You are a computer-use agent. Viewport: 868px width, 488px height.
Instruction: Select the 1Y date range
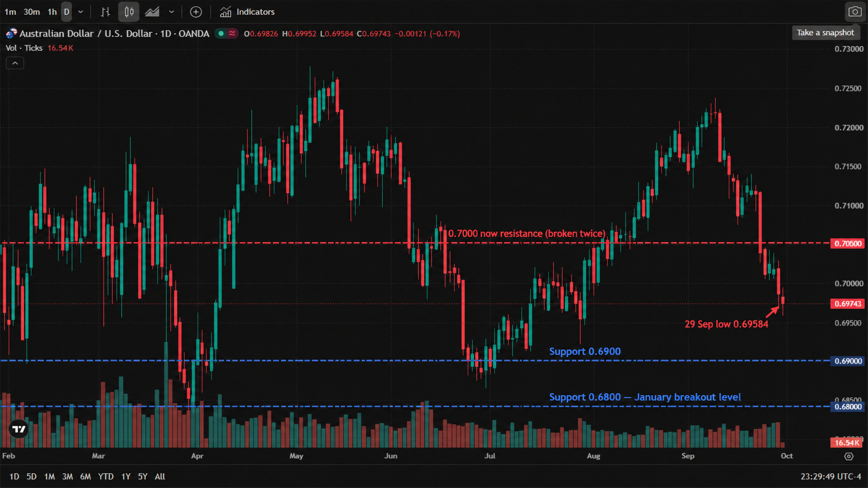[x=126, y=477]
